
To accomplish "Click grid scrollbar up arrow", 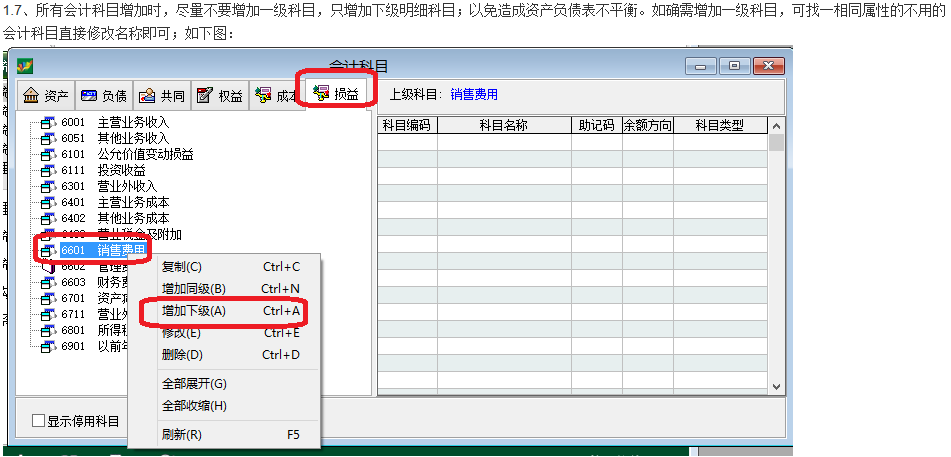I will coord(776,126).
